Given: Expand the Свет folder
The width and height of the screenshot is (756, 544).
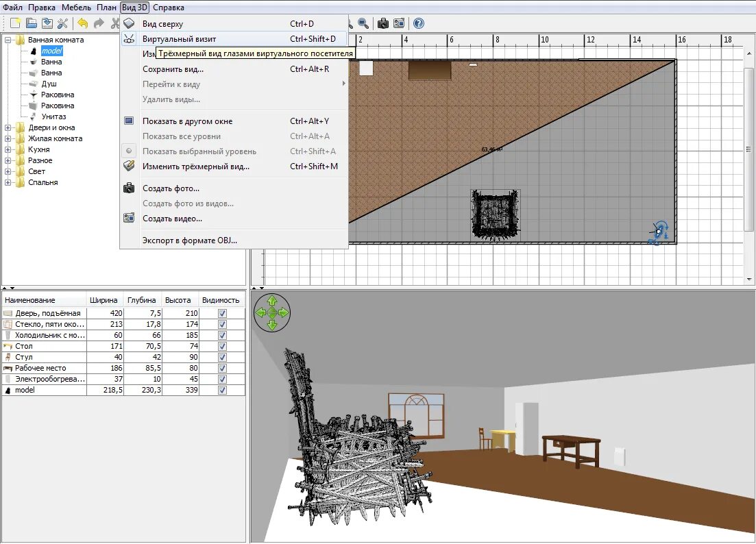Looking at the screenshot, I should [8, 171].
